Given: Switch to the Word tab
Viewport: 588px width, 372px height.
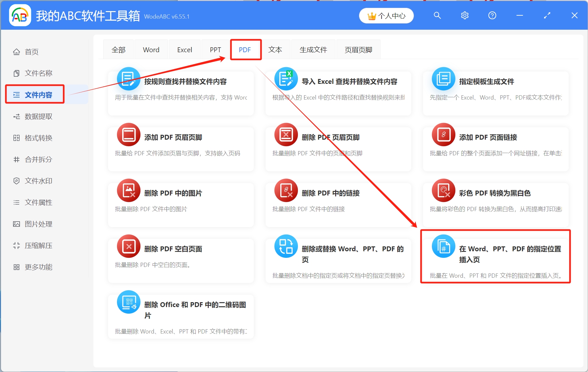Looking at the screenshot, I should click(x=151, y=50).
